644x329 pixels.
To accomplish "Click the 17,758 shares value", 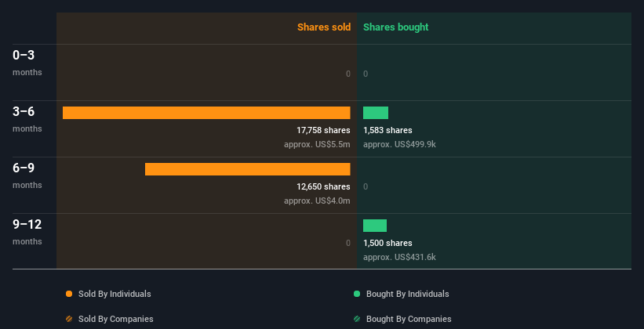I will [324, 130].
